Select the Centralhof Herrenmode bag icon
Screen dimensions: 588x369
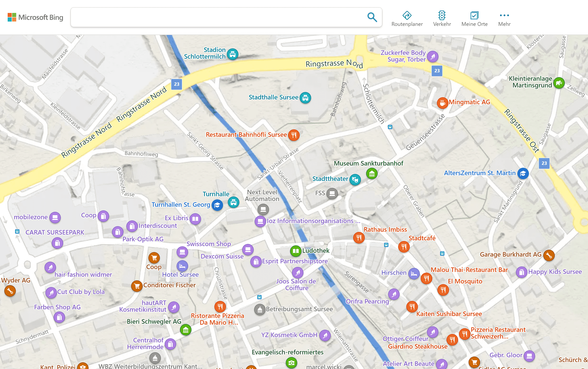coord(170,344)
